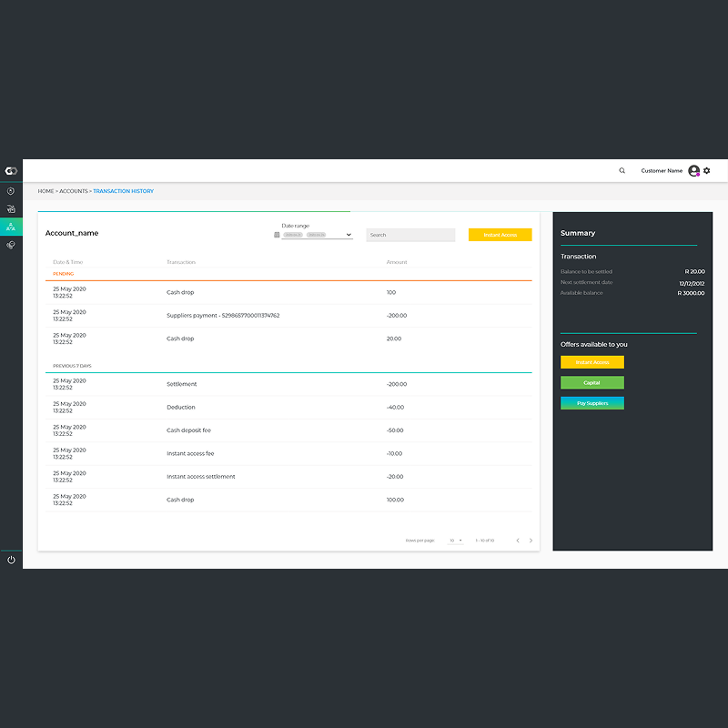
Task: Click the green Capital offer button
Action: (592, 382)
